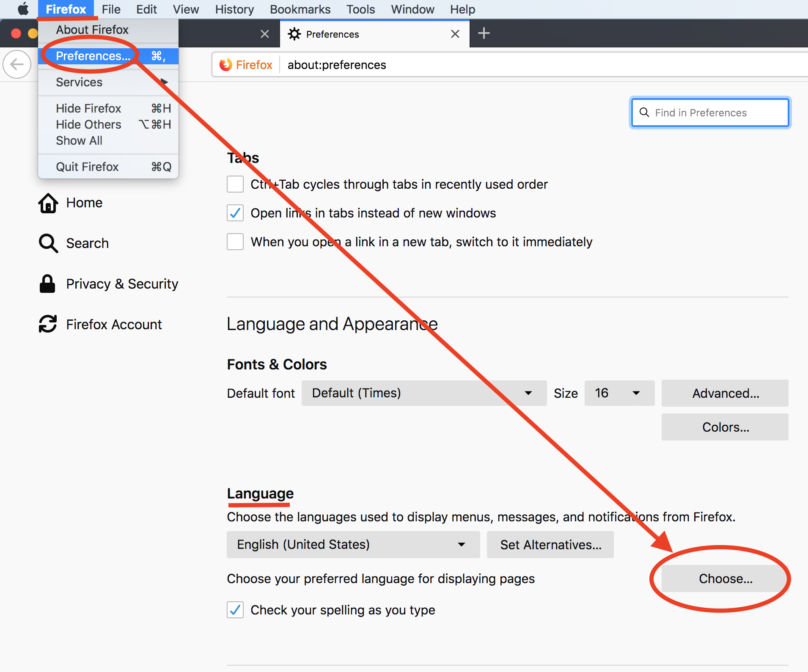This screenshot has width=808, height=672.
Task: Focus the Find in Preferences search field
Action: 710,113
